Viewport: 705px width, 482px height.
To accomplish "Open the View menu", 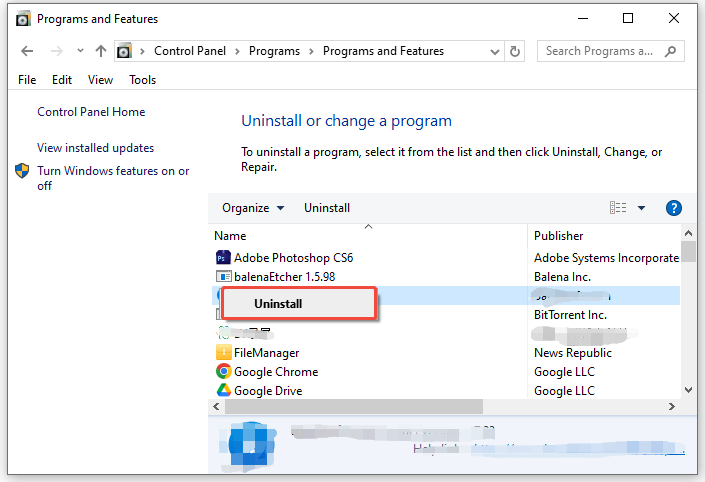I will [x=100, y=80].
